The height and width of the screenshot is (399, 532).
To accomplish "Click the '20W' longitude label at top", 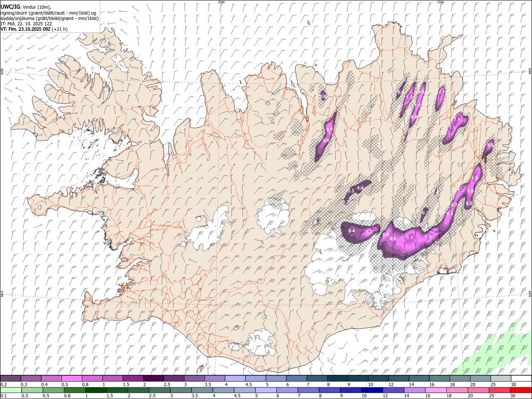I will click(221, 2).
